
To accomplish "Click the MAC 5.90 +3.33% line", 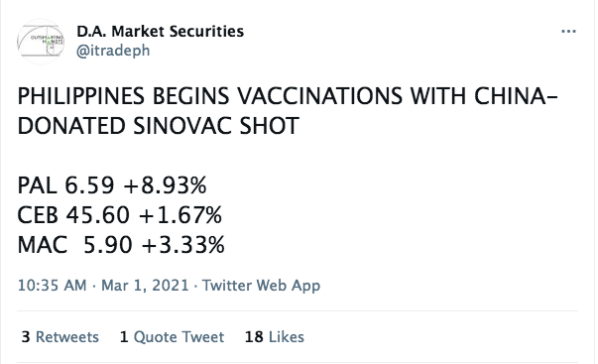I will coord(121,245).
